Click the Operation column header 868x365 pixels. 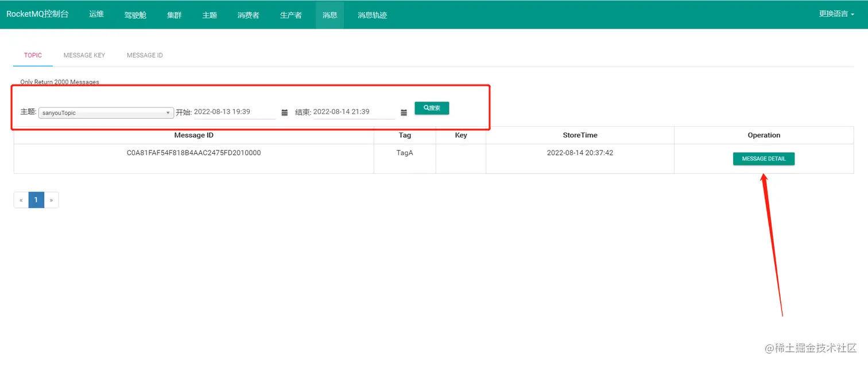(x=764, y=135)
